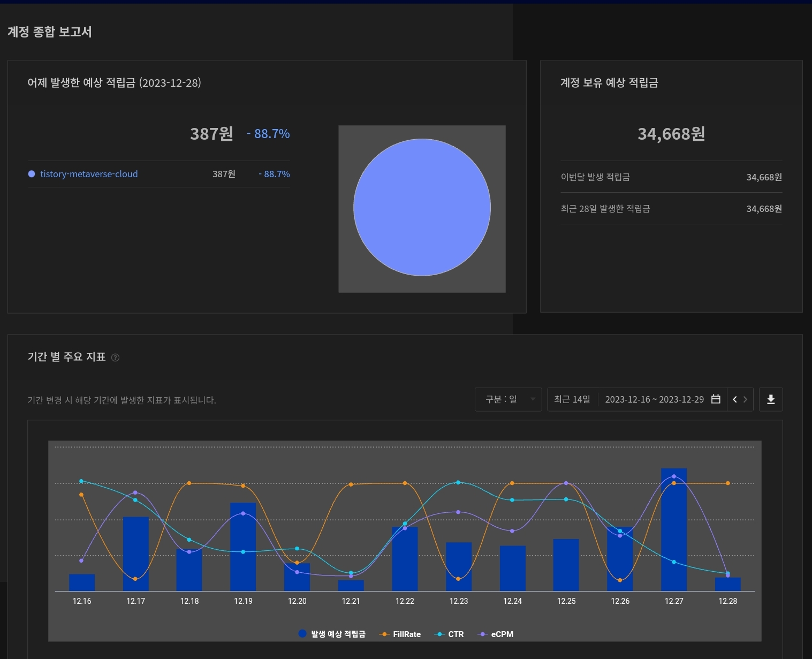This screenshot has height=659, width=812.
Task: Toggle the 발생 예상 적립금 legend series
Action: point(332,634)
